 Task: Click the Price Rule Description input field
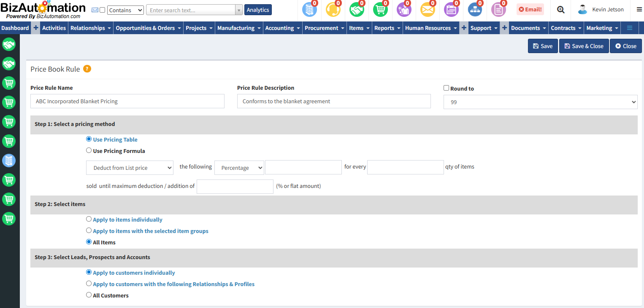point(334,101)
